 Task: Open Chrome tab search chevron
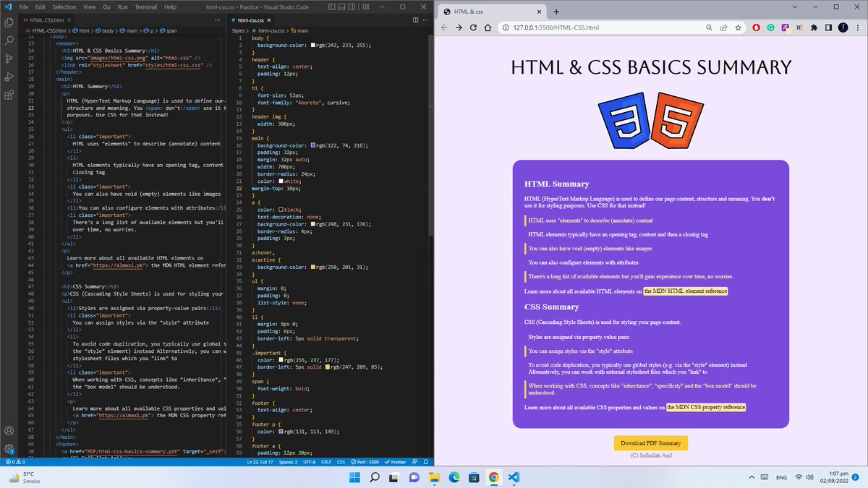coord(796,7)
